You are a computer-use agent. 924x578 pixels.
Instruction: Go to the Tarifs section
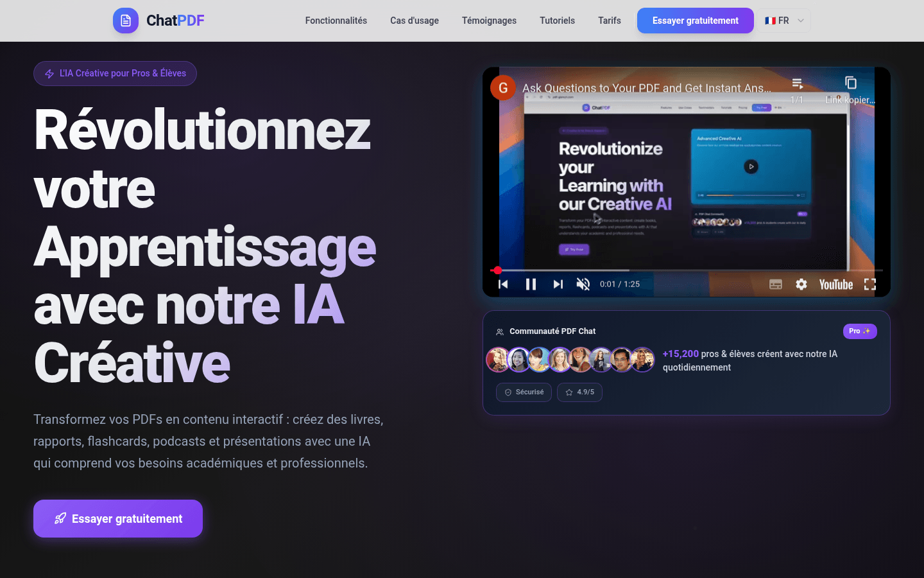[609, 21]
